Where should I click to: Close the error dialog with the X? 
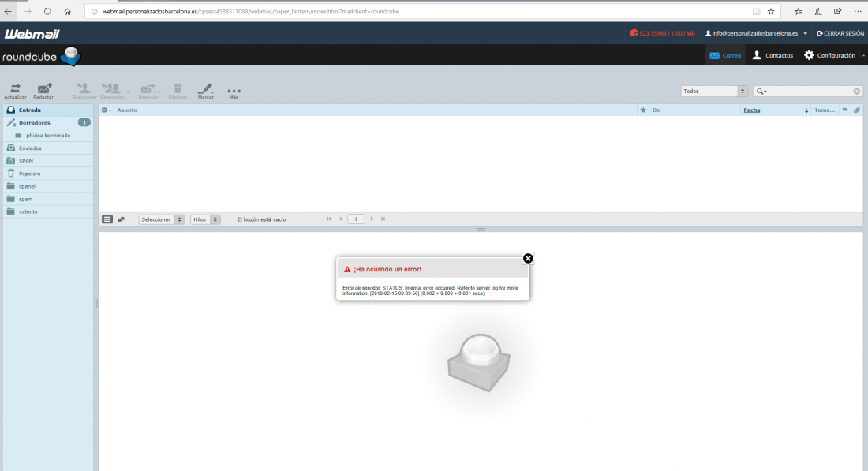528,259
